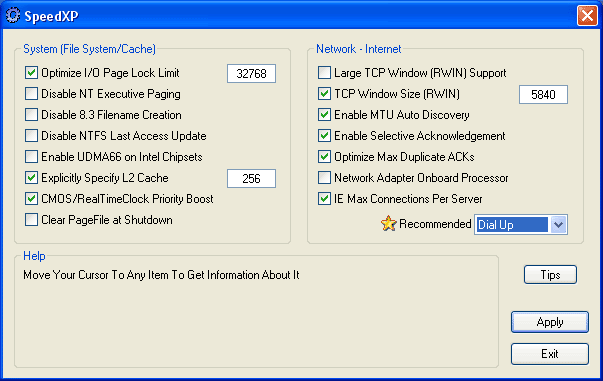Click the Help group label
This screenshot has height=381, width=603.
[x=34, y=256]
